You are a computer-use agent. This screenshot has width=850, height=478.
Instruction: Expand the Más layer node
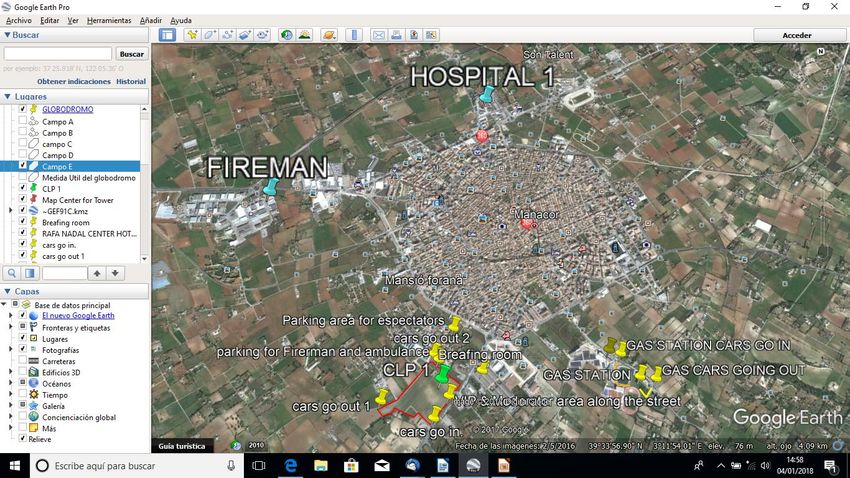pyautogui.click(x=10, y=428)
